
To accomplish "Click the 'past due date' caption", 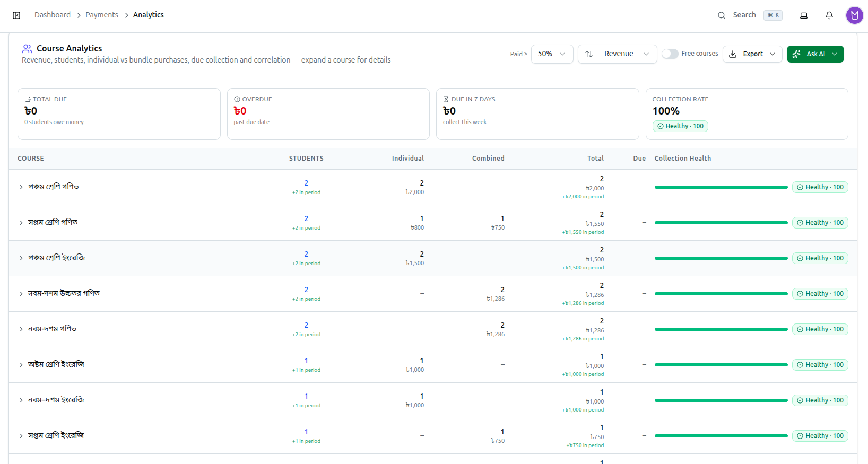I will [251, 122].
